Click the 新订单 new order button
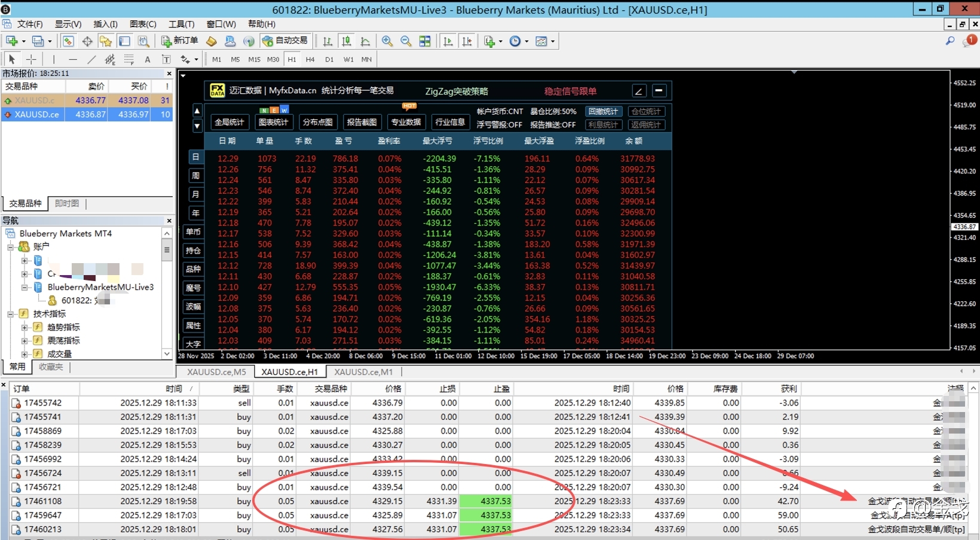 [x=180, y=41]
